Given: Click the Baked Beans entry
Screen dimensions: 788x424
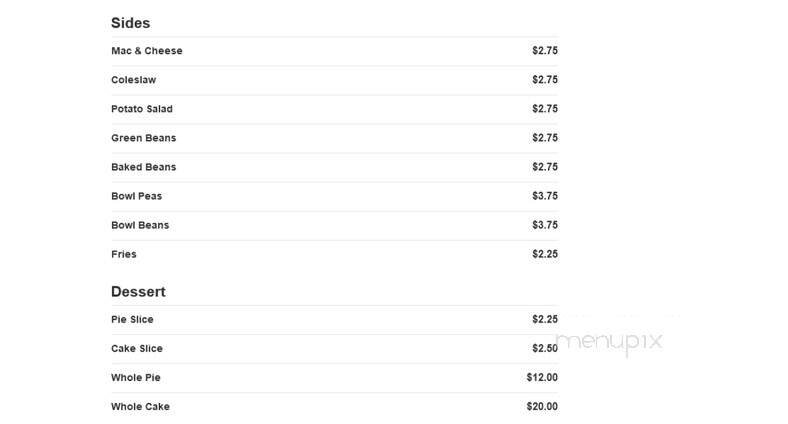Looking at the screenshot, I should point(143,167).
